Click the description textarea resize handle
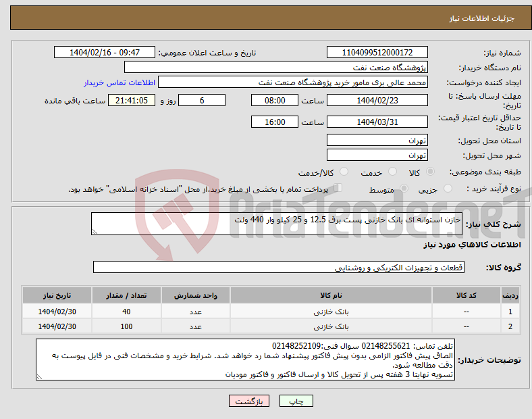The image size is (532, 419). tap(95, 231)
